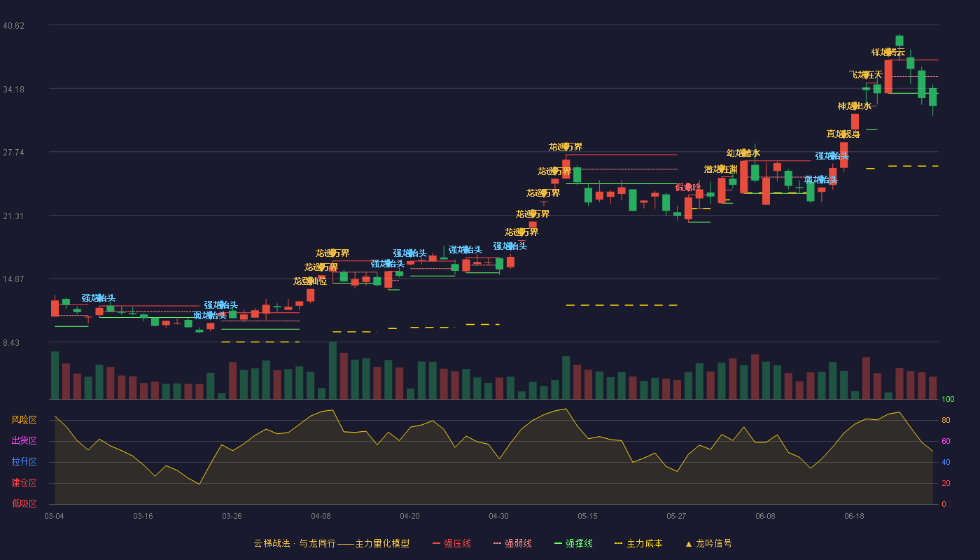Click the 真龙现身 signal label
The image size is (980, 560).
point(843,134)
